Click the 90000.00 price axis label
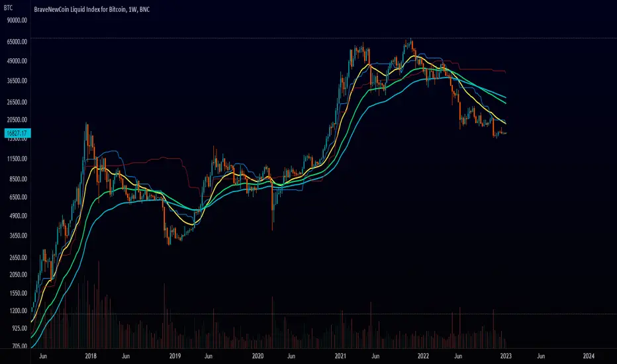This screenshot has width=617, height=364. 17,20
